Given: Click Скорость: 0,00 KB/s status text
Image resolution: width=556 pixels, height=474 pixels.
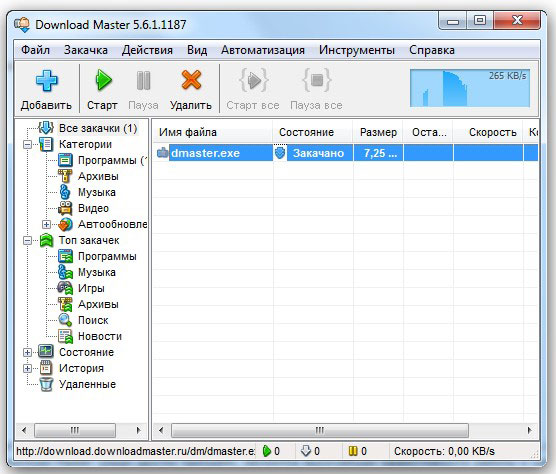Looking at the screenshot, I should tap(444, 451).
